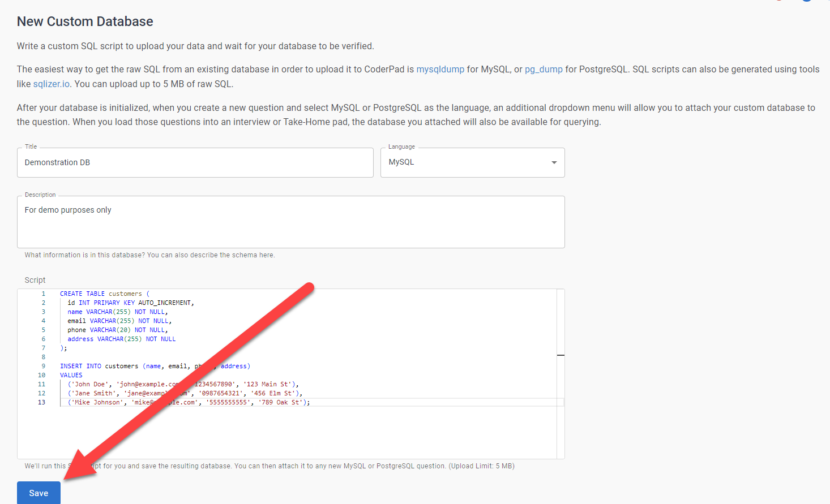Focus the Title field containing Demonstration DB
Screen dimensions: 830x504
tap(195, 163)
